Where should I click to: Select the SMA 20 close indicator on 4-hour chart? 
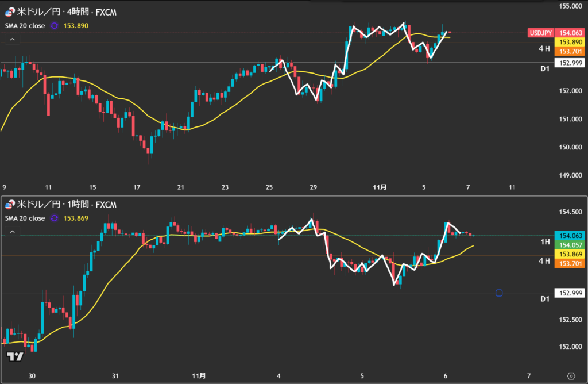(24, 26)
